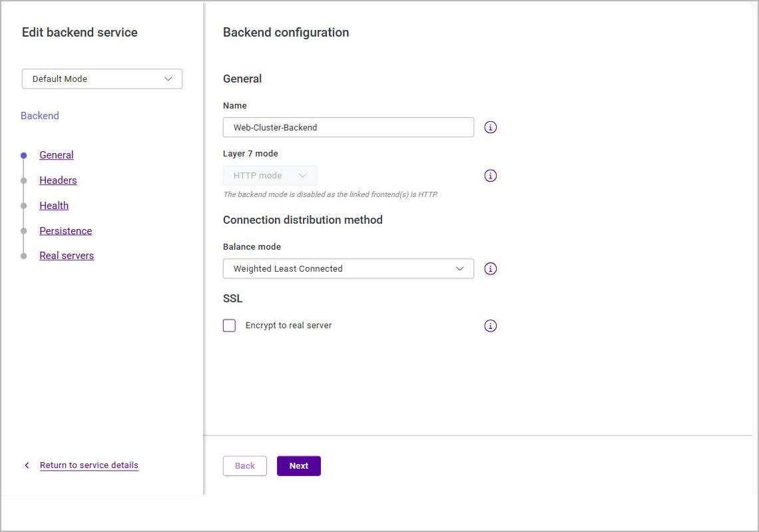The image size is (759, 532).
Task: Navigate to the Persistence section
Action: pos(65,230)
